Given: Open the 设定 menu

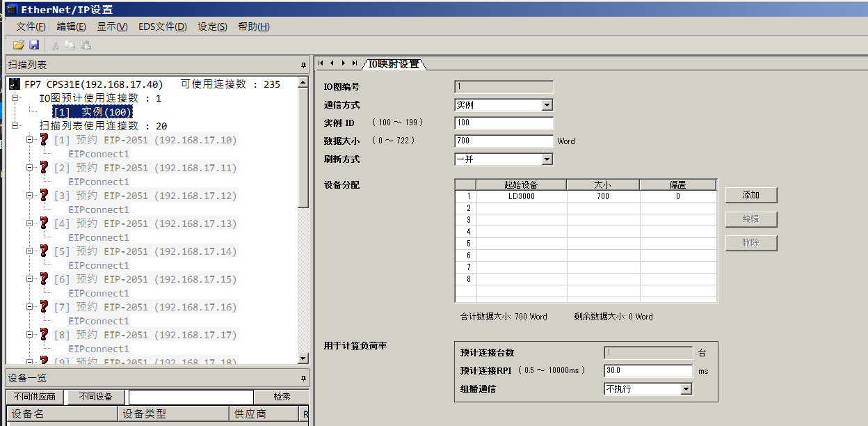Looking at the screenshot, I should [212, 26].
